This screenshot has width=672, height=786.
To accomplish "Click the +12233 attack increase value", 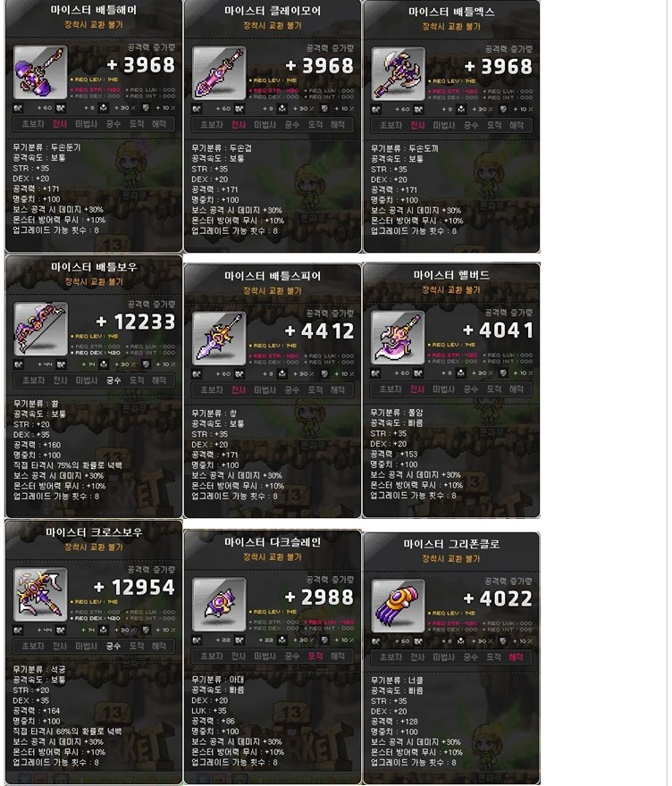I will (x=136, y=322).
